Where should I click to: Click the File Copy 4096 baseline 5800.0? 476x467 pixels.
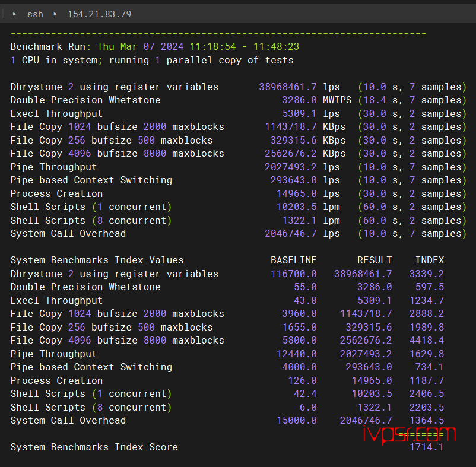click(299, 341)
